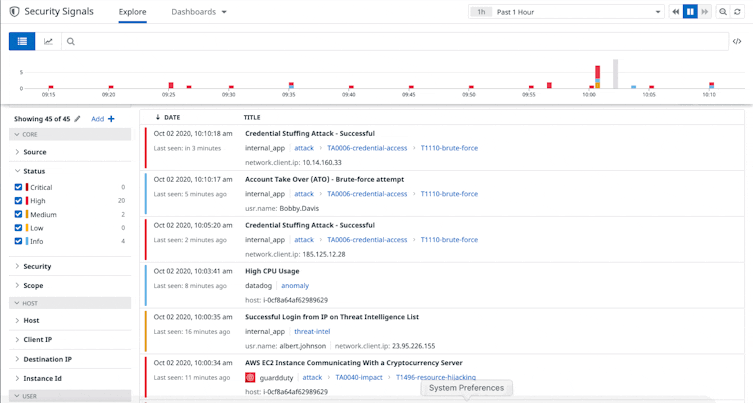Screen dimensions: 753x403
Task: Click the TITLE column header
Action: 252,117
